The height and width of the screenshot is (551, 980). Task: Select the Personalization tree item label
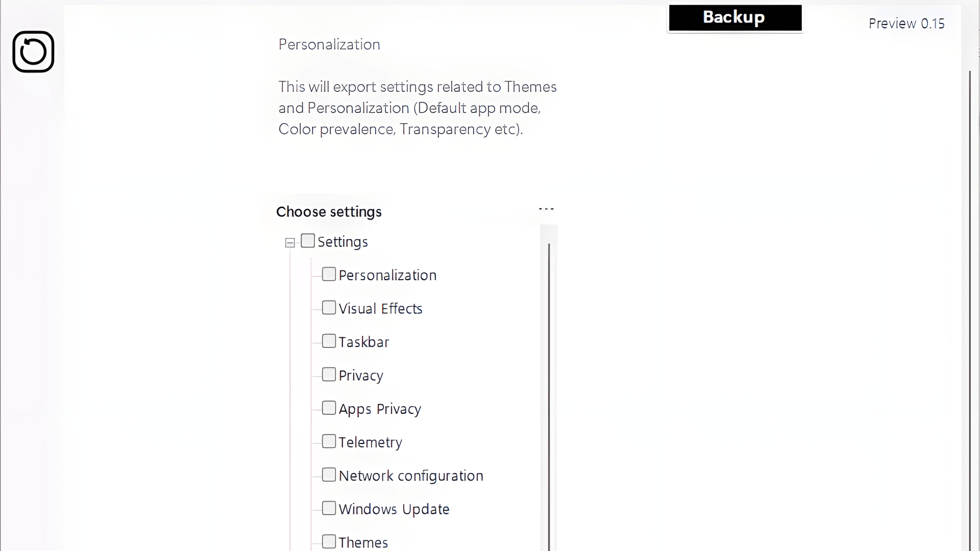coord(388,275)
